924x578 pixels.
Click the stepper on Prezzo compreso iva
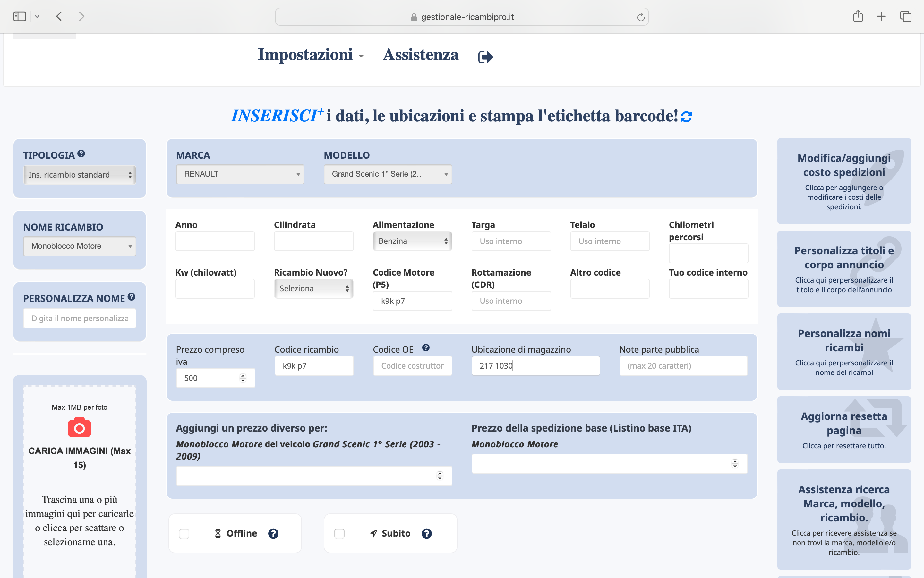pyautogui.click(x=243, y=378)
